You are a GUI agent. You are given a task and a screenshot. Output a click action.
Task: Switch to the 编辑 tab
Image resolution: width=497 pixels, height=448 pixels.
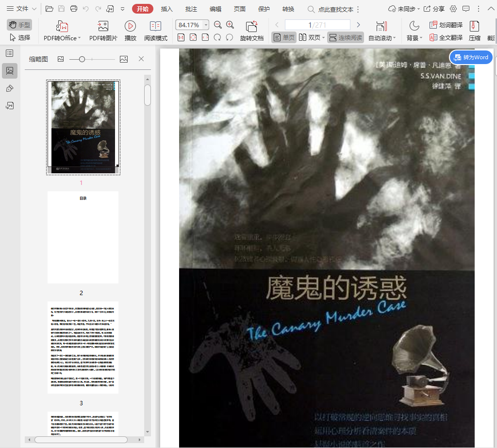(x=215, y=9)
